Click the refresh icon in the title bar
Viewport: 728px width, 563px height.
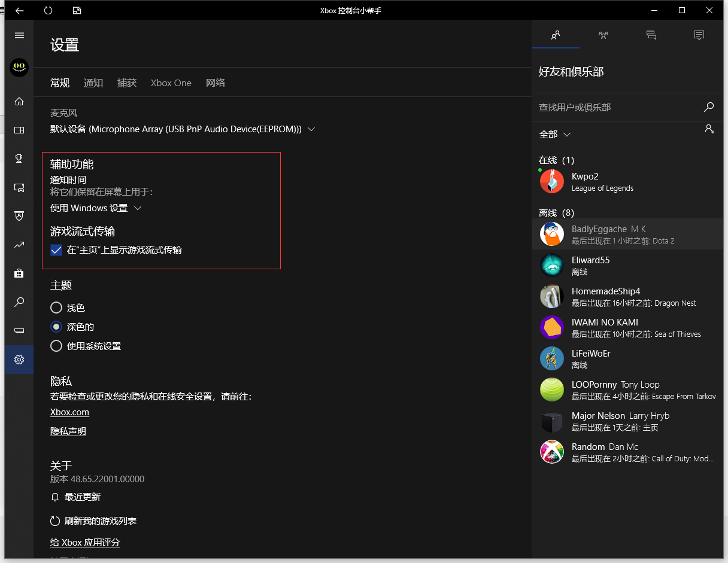tap(48, 10)
